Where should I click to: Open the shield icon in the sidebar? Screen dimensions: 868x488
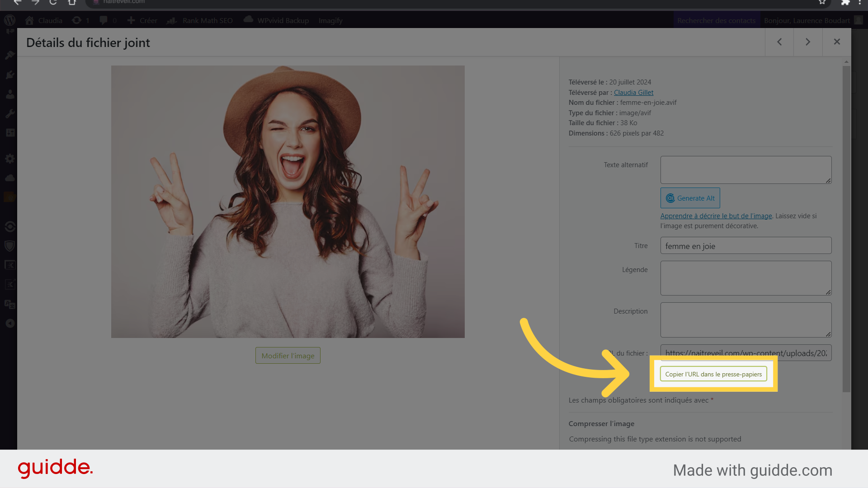pos(9,246)
